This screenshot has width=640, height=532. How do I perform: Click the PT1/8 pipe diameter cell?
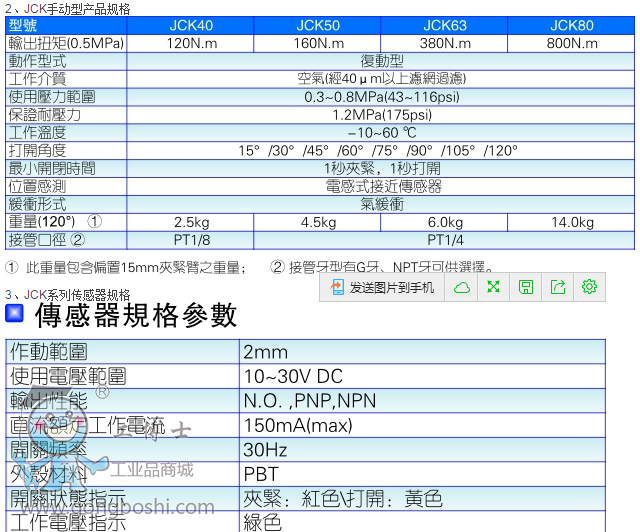tap(190, 240)
